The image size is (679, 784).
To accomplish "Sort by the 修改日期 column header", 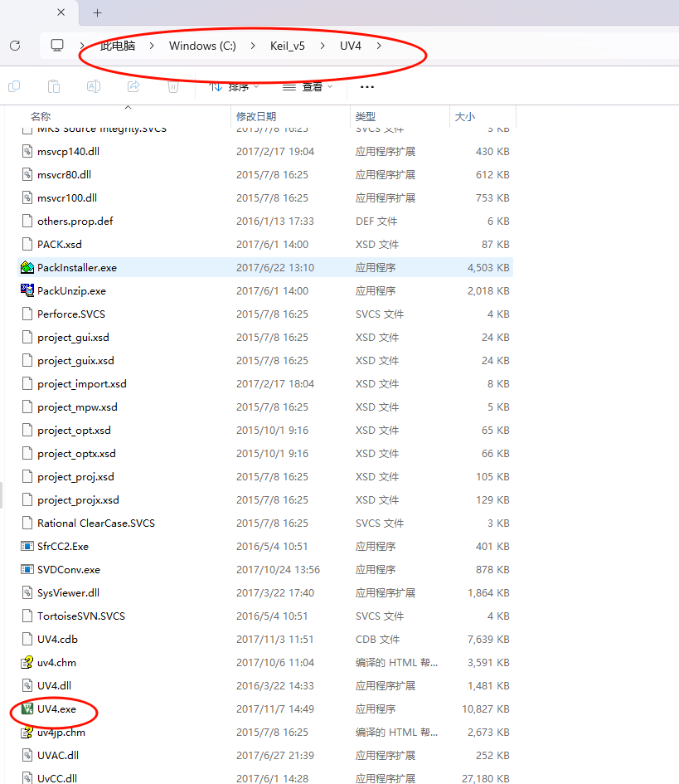I will (x=256, y=116).
